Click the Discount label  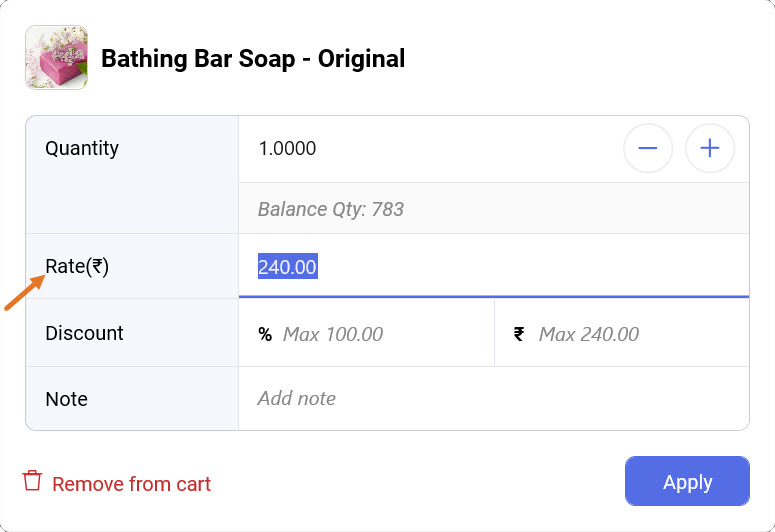84,333
